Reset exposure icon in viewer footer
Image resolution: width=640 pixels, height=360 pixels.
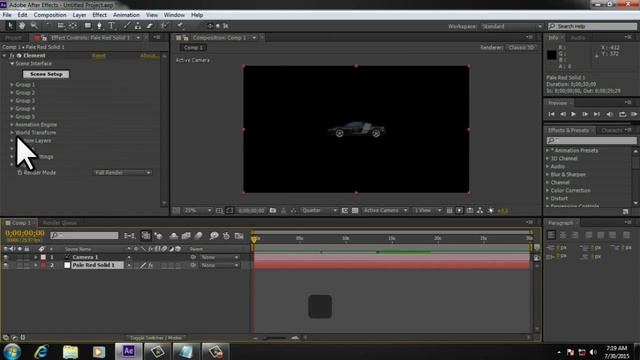[491, 211]
